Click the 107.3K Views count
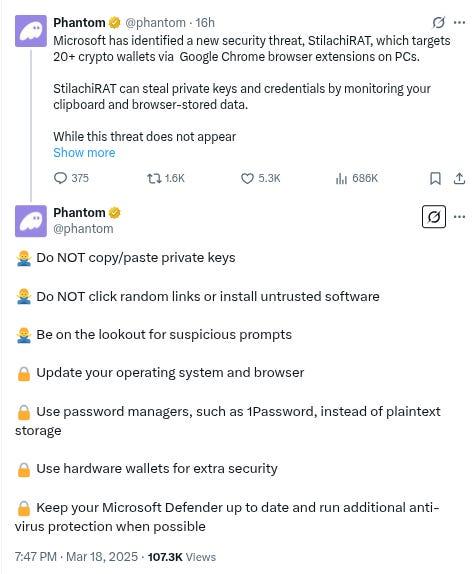475x574 pixels. click(x=182, y=557)
